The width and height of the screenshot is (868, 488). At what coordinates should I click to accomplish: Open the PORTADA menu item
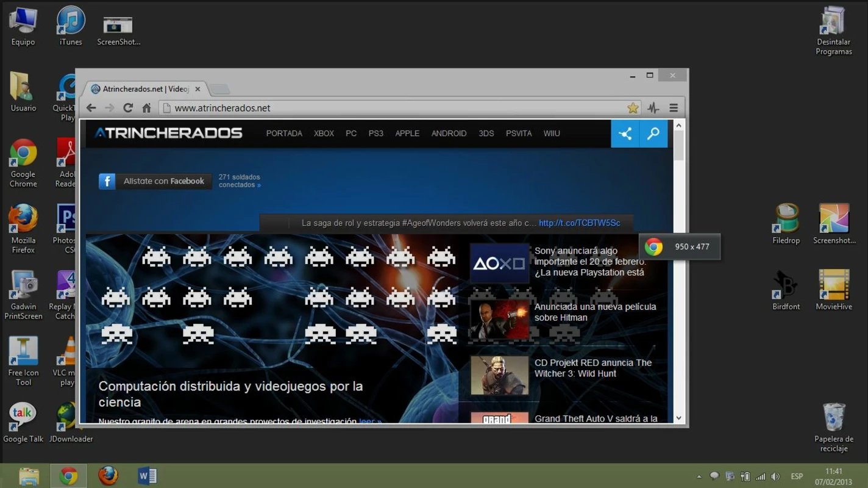click(284, 134)
